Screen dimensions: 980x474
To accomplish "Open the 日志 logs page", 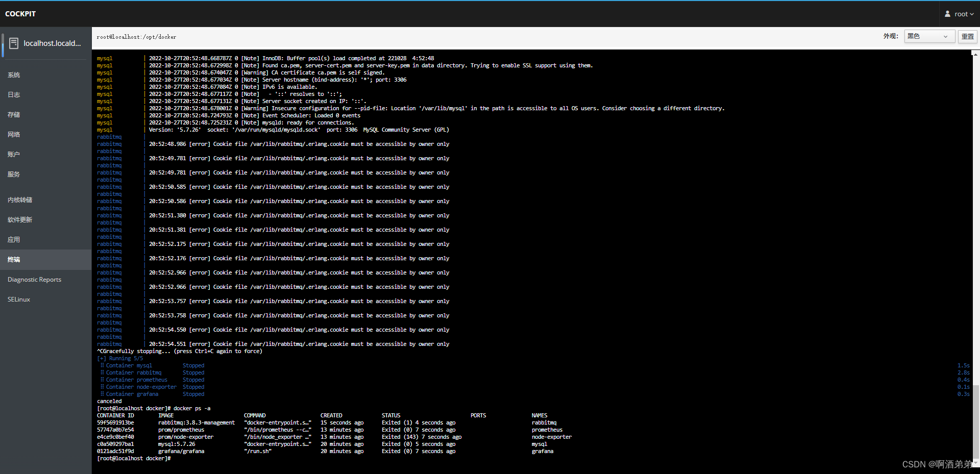I will click(46, 95).
